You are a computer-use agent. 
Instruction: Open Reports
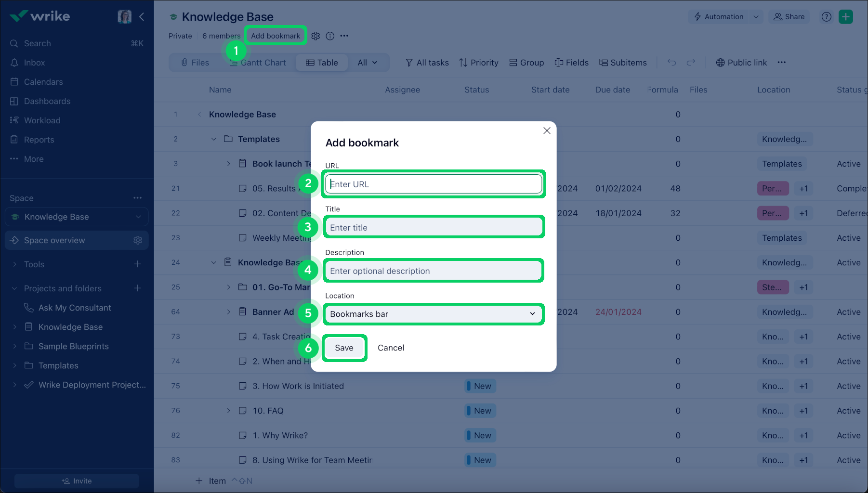point(39,139)
